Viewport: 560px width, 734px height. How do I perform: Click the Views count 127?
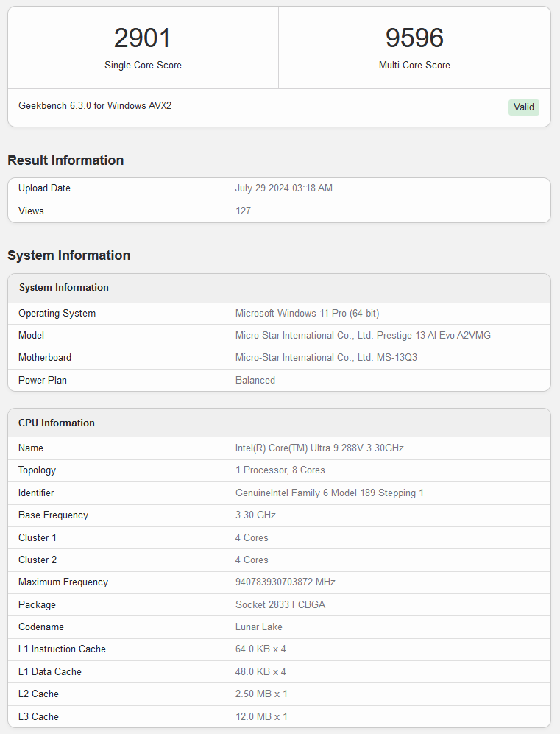click(243, 211)
